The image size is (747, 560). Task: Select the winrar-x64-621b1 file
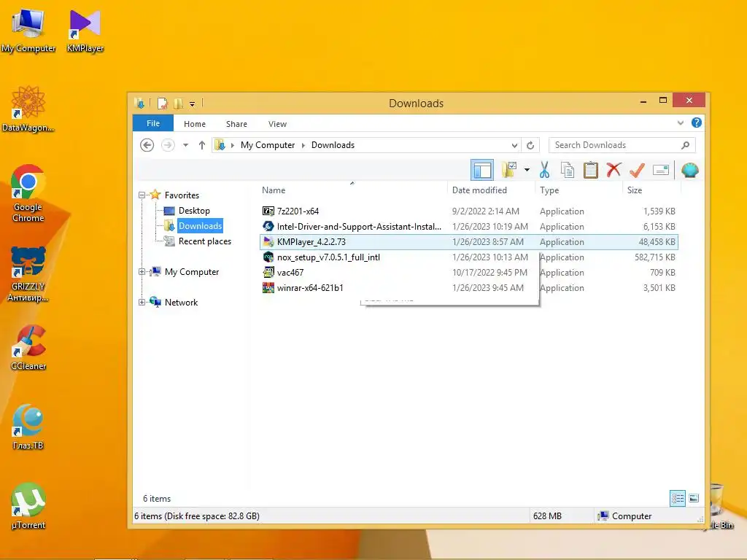coord(469,287)
